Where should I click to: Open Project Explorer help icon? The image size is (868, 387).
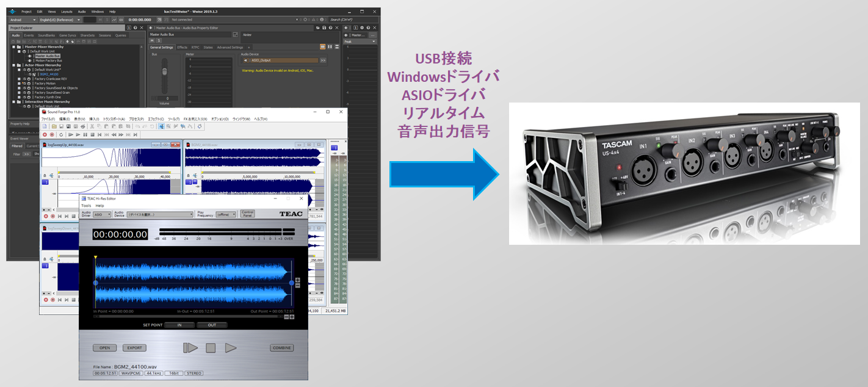pos(135,27)
